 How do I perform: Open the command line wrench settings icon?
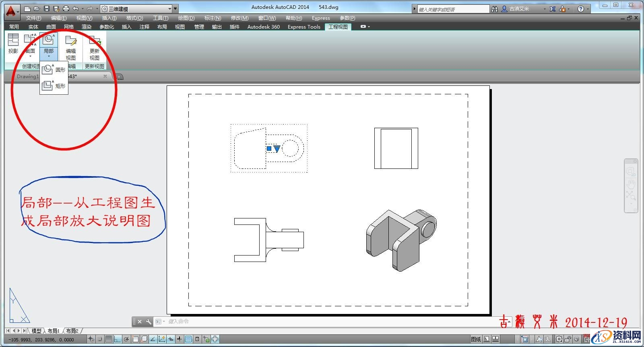149,322
